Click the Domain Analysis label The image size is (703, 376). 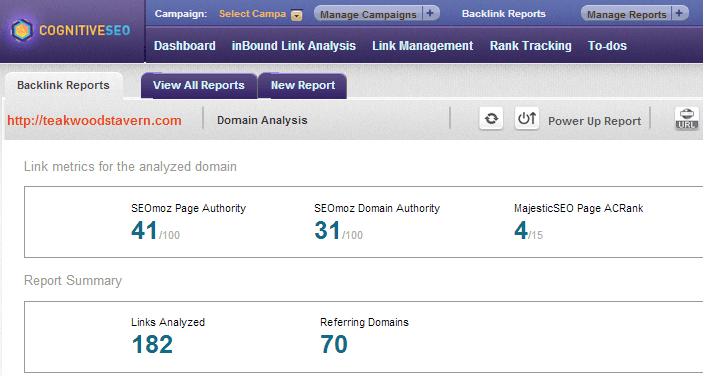tap(262, 121)
